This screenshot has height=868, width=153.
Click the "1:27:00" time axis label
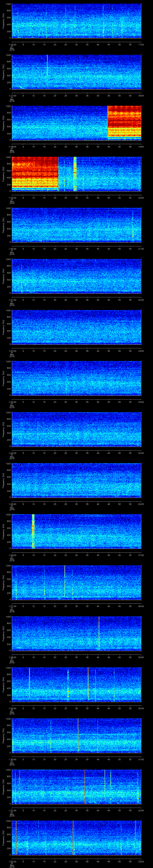(12, 606)
